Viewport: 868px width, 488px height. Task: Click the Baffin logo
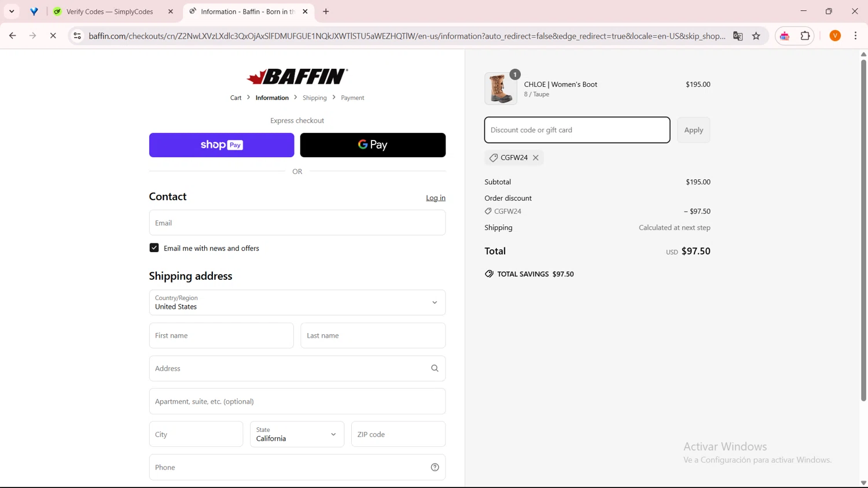click(x=297, y=76)
